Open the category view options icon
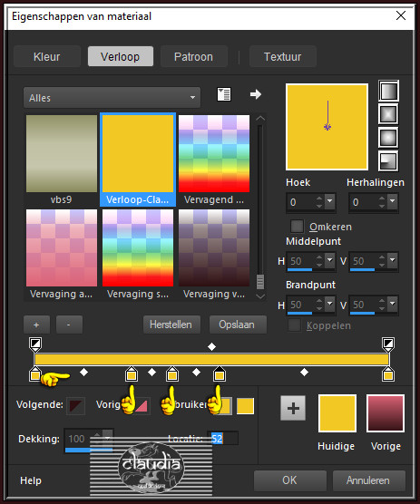 click(x=224, y=94)
